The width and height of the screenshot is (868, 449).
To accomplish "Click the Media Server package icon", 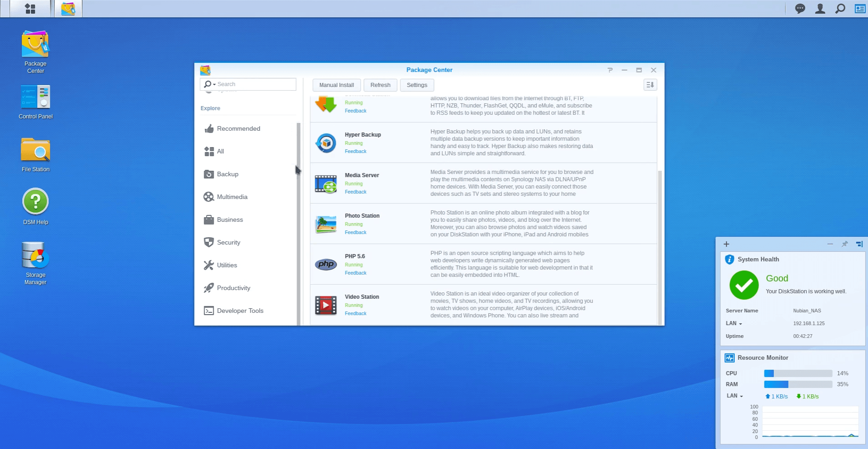I will (x=326, y=184).
